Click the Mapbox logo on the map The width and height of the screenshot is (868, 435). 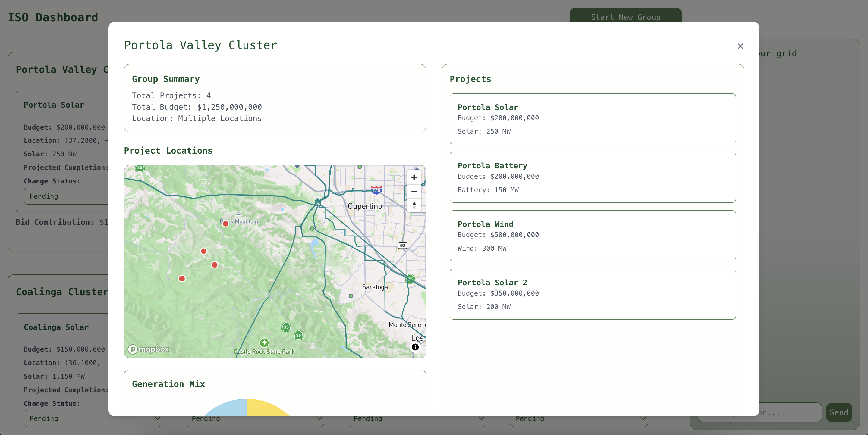148,349
